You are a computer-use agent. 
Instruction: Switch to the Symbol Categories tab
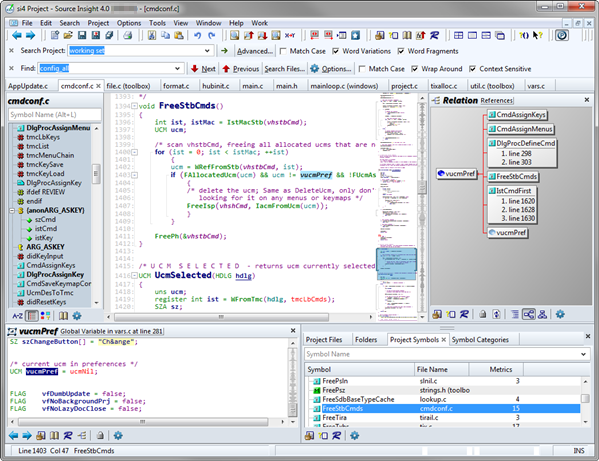480,340
